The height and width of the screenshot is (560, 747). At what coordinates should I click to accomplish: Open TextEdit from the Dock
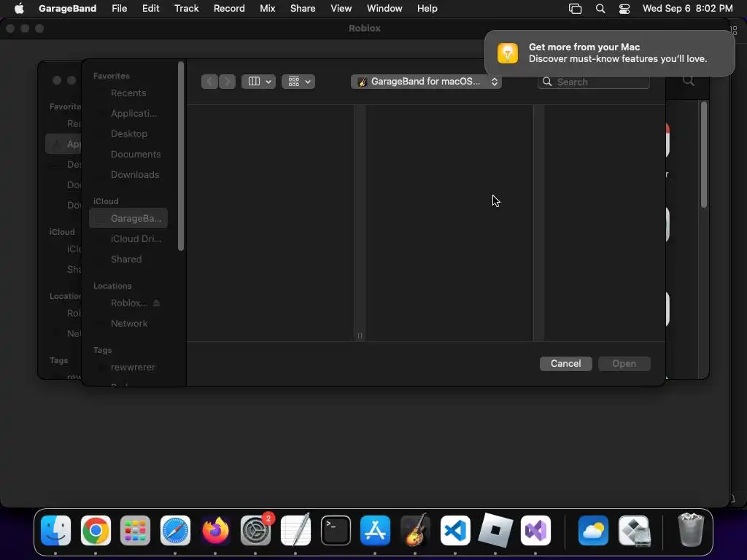click(x=295, y=530)
